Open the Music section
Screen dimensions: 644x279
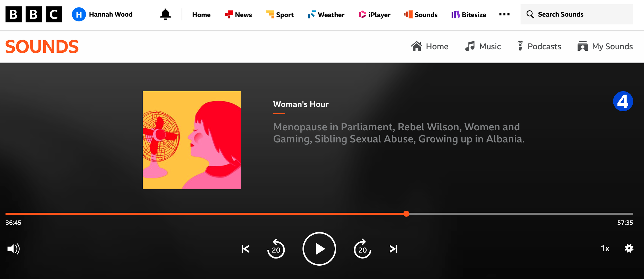(483, 47)
